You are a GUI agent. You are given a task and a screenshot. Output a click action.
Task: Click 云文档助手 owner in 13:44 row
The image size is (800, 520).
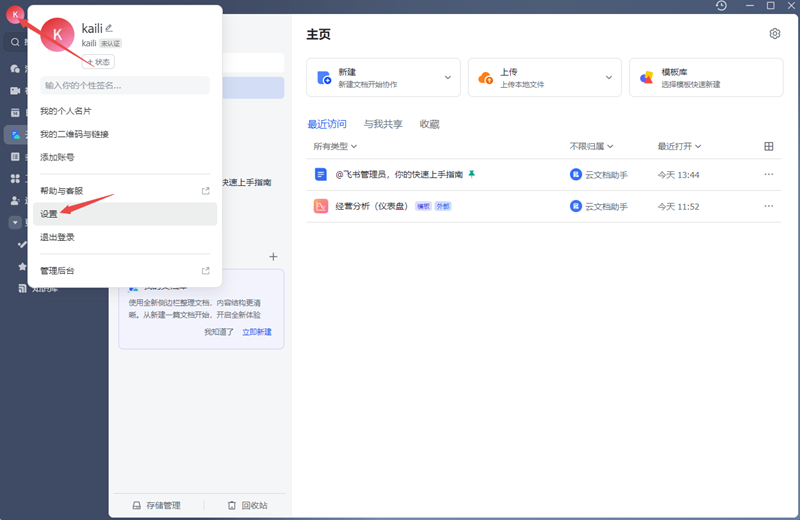[x=599, y=175]
